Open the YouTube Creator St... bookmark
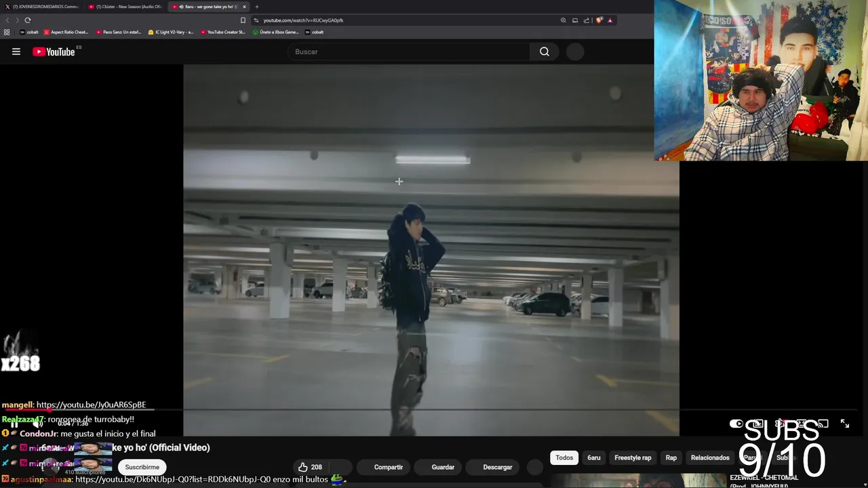 tap(222, 32)
